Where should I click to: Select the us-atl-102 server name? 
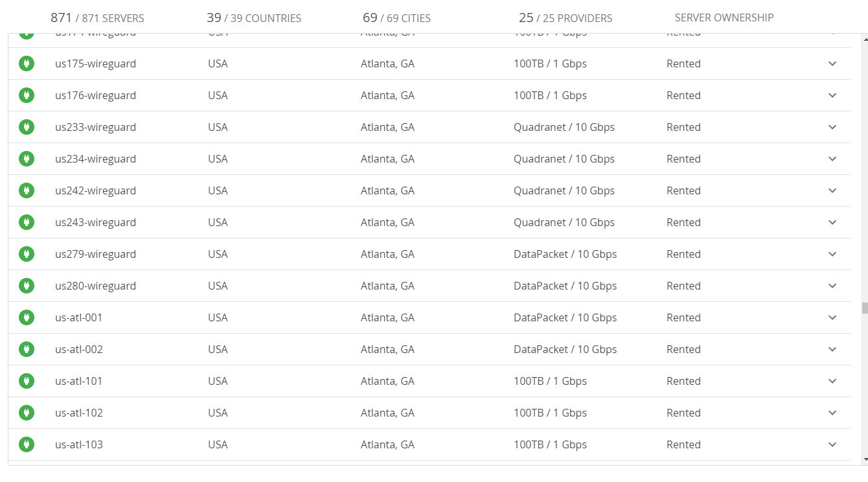(x=79, y=413)
